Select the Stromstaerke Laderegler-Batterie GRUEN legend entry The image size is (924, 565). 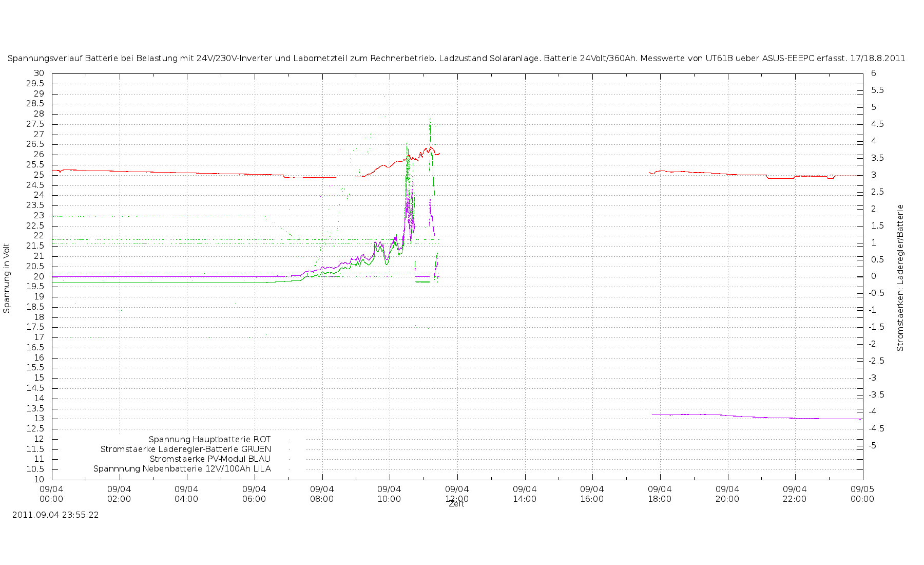pos(185,449)
